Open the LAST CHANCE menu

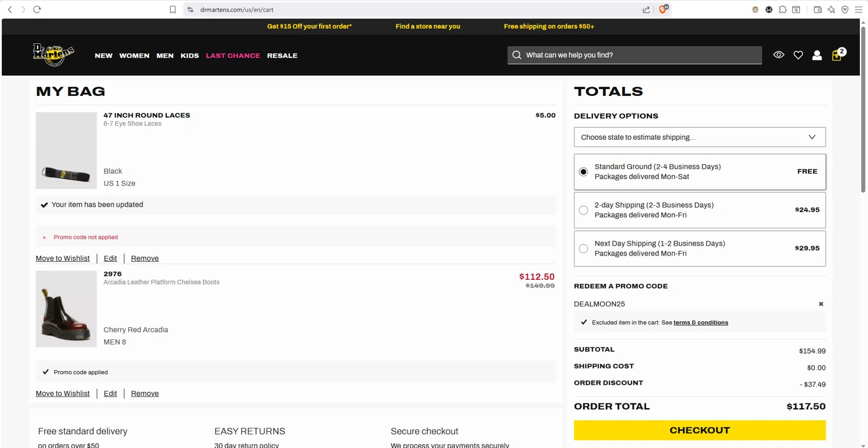point(233,55)
